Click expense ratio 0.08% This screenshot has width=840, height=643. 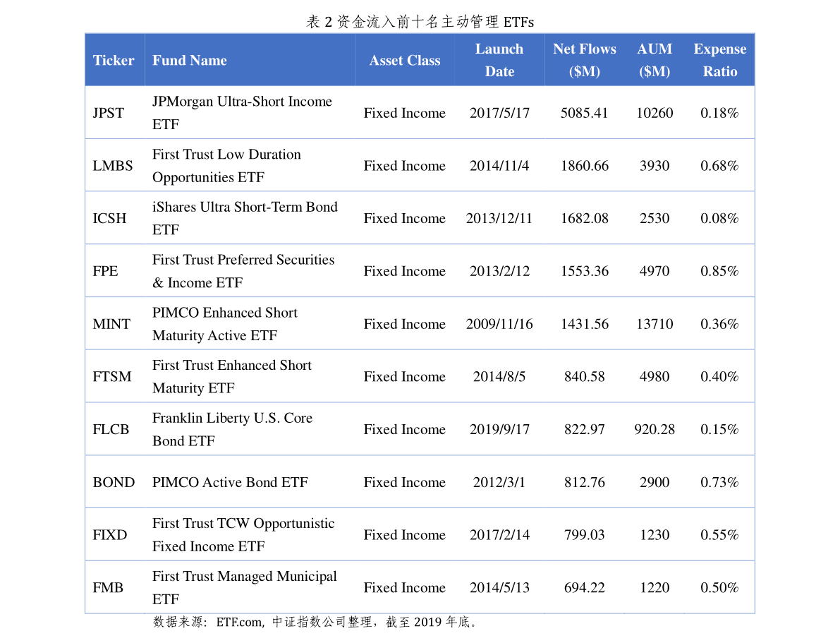tap(719, 218)
